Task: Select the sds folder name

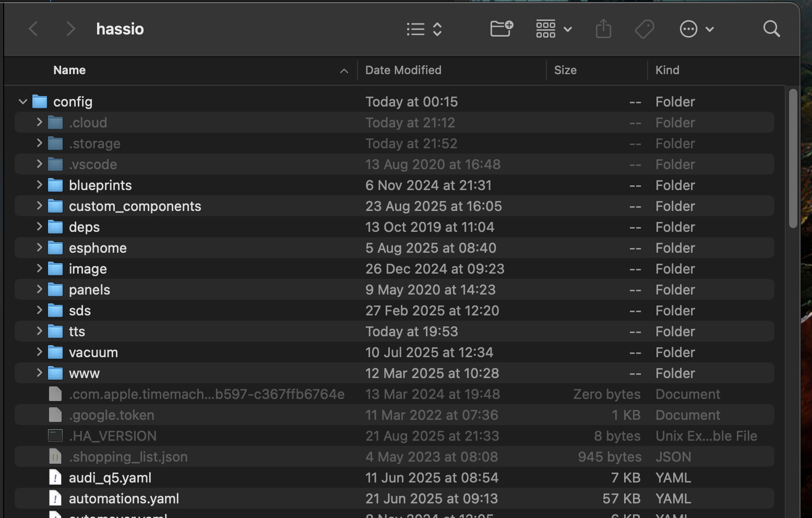Action: (80, 311)
